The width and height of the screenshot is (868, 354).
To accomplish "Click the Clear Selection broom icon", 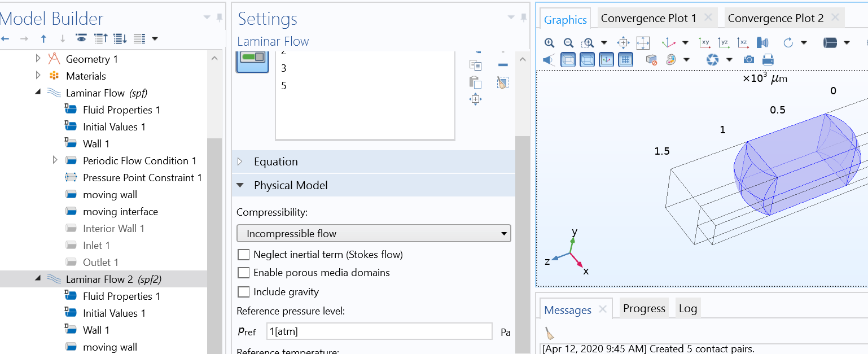I will 502,83.
